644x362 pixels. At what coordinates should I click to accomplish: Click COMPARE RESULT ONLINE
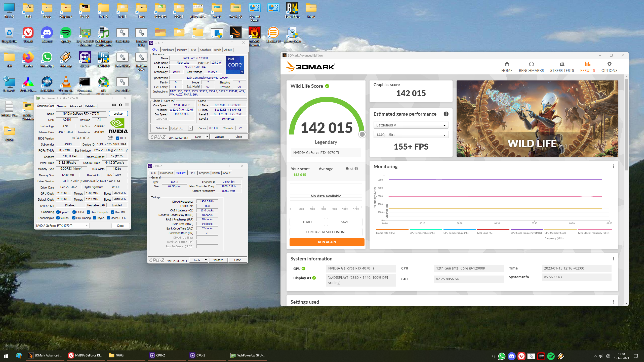326,232
